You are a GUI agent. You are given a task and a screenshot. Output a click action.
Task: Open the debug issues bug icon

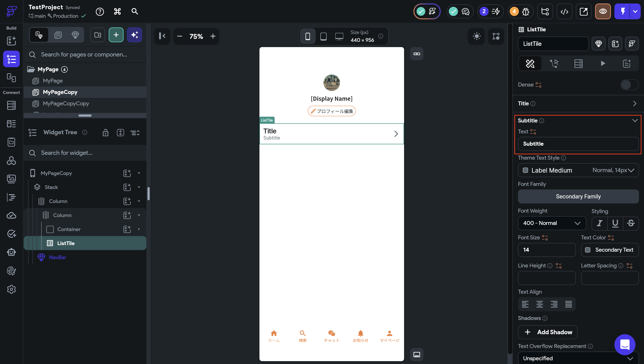(525, 12)
